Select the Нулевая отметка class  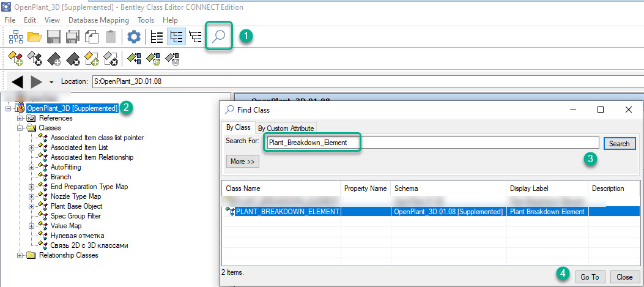[x=77, y=236]
